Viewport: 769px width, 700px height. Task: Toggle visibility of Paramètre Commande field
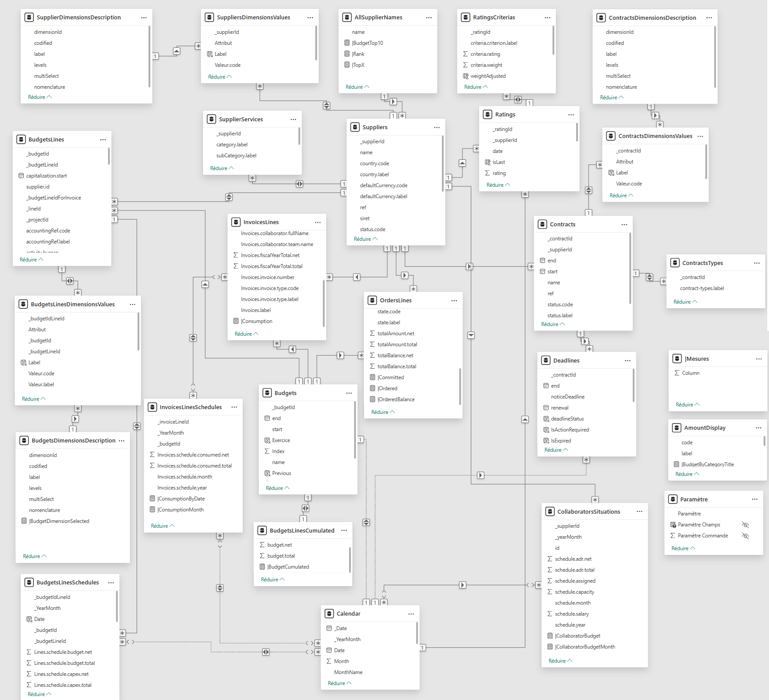click(745, 536)
